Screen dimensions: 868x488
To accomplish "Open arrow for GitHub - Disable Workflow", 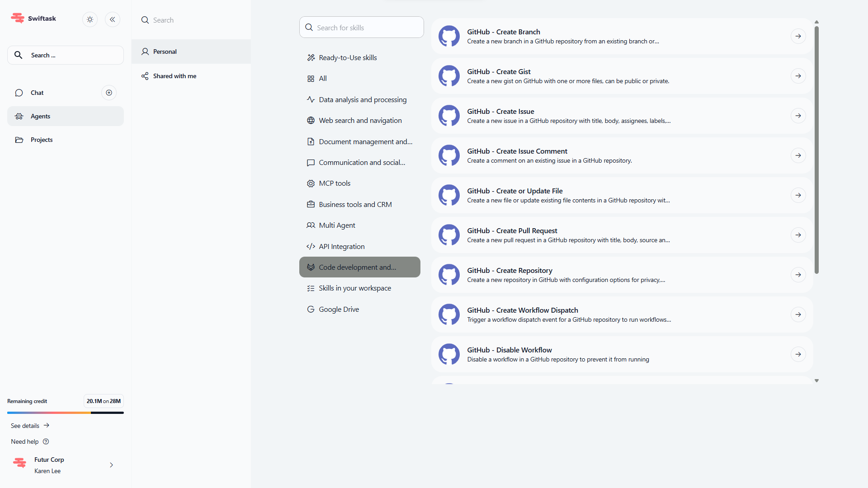I will pos(798,354).
